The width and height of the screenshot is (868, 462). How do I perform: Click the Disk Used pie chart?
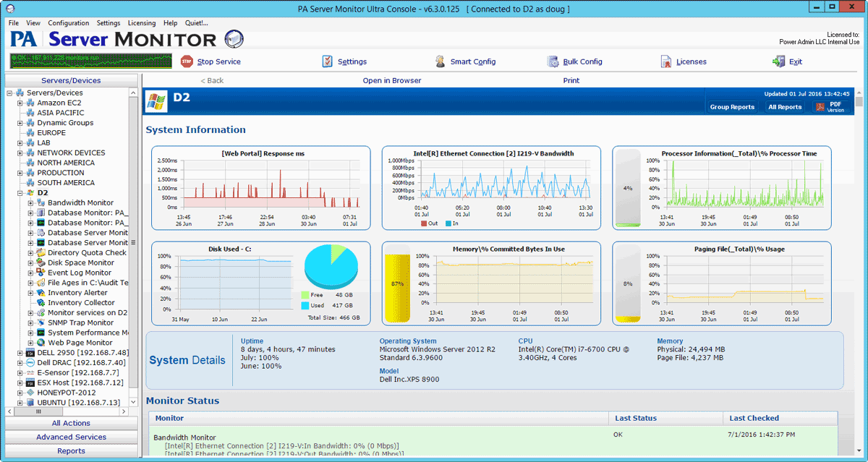pos(331,266)
